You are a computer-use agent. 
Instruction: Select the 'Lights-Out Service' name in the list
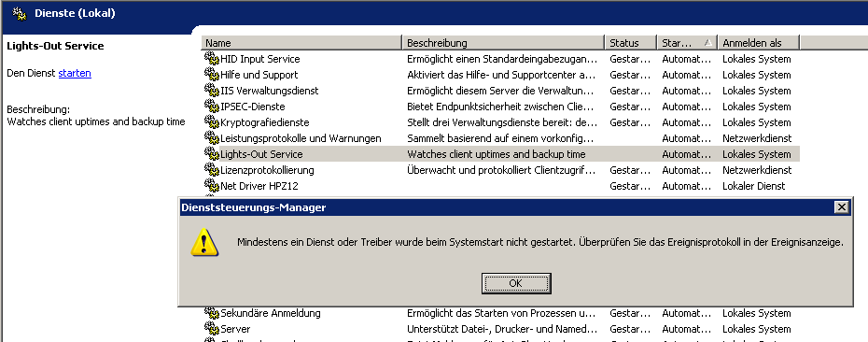[261, 154]
